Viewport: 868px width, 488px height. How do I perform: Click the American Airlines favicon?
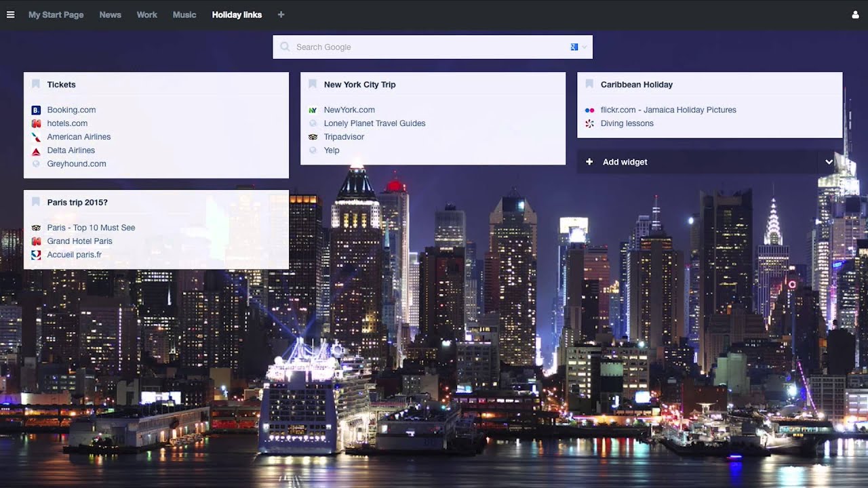click(x=37, y=137)
